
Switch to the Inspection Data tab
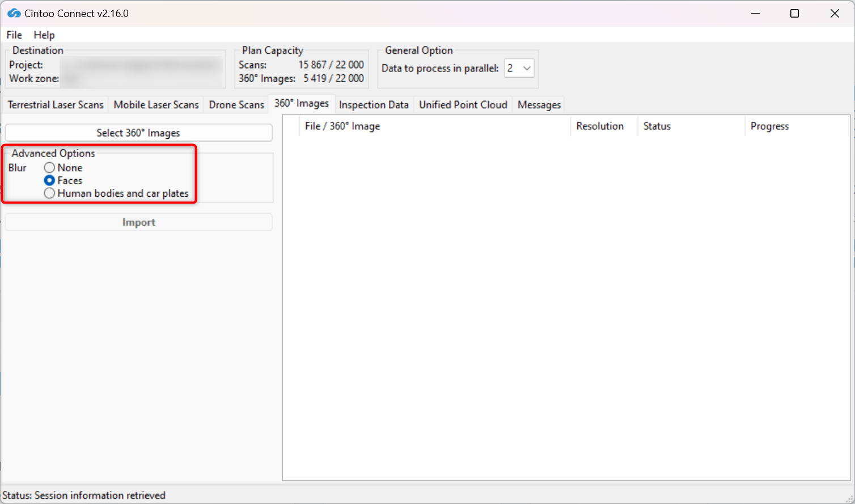tap(374, 105)
